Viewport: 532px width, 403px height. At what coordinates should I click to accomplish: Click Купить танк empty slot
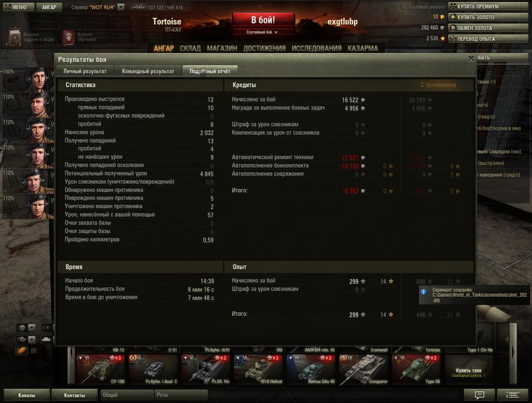pyautogui.click(x=469, y=369)
